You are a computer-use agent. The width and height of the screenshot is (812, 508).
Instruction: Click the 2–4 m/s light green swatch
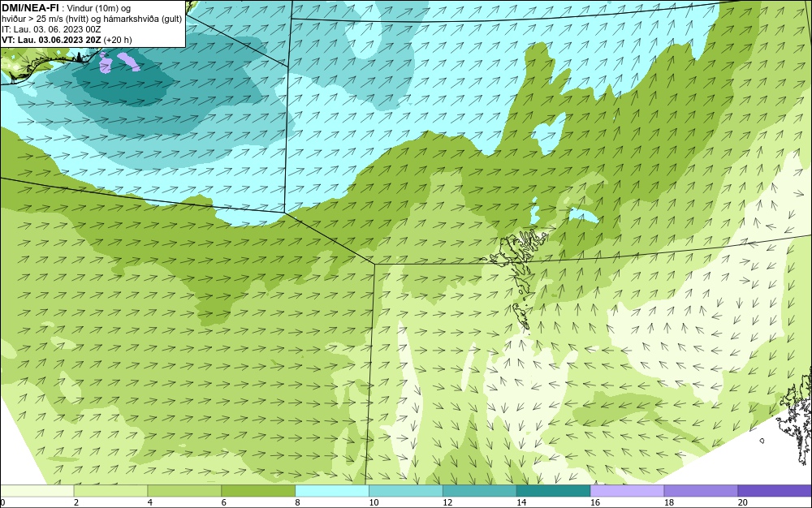pyautogui.click(x=110, y=491)
